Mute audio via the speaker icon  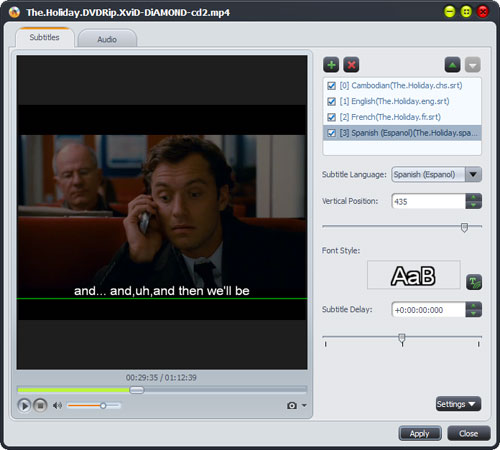tap(57, 405)
